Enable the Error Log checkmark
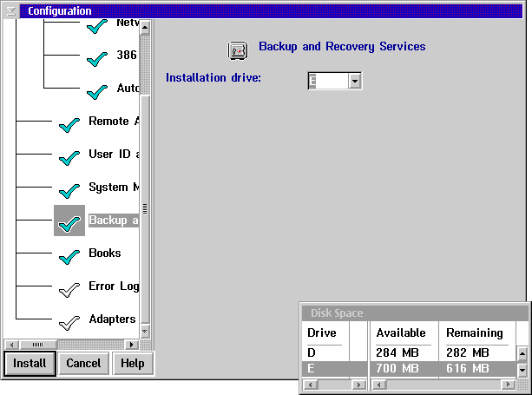 (x=69, y=290)
